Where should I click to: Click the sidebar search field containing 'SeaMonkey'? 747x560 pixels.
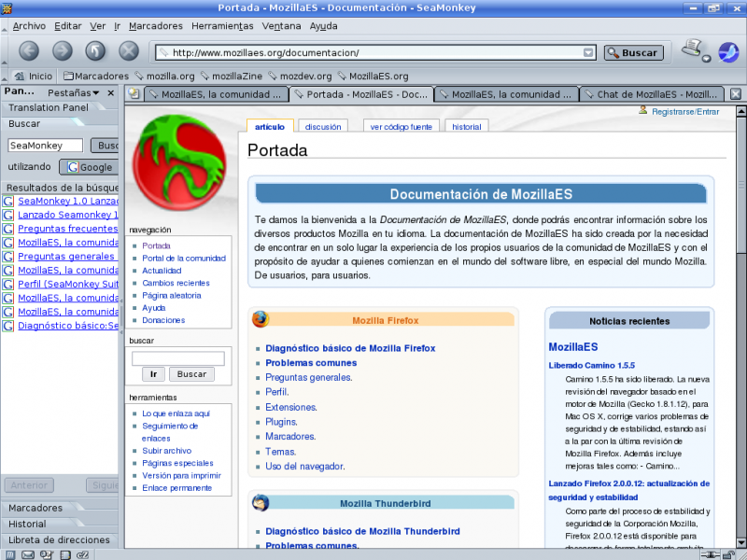[45, 146]
